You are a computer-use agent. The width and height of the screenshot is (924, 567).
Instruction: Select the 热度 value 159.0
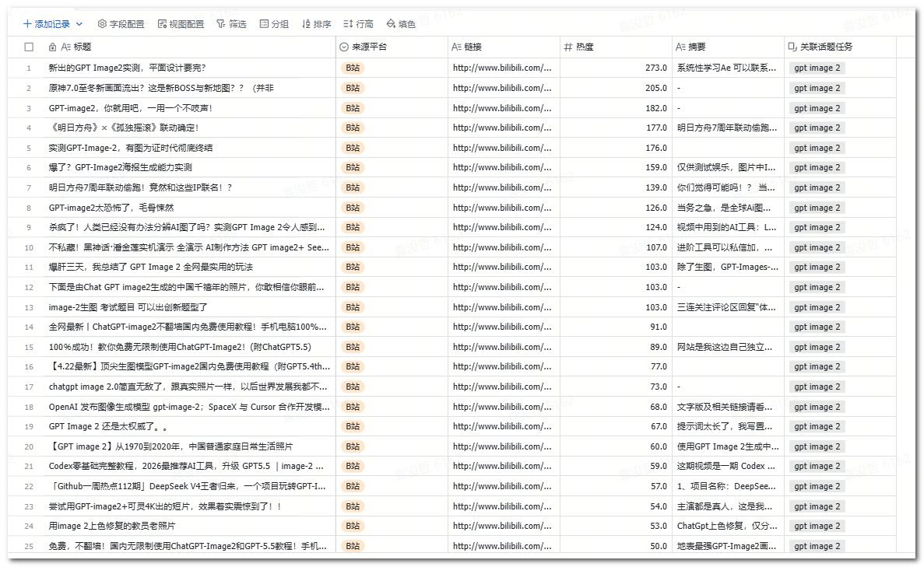[x=656, y=168]
